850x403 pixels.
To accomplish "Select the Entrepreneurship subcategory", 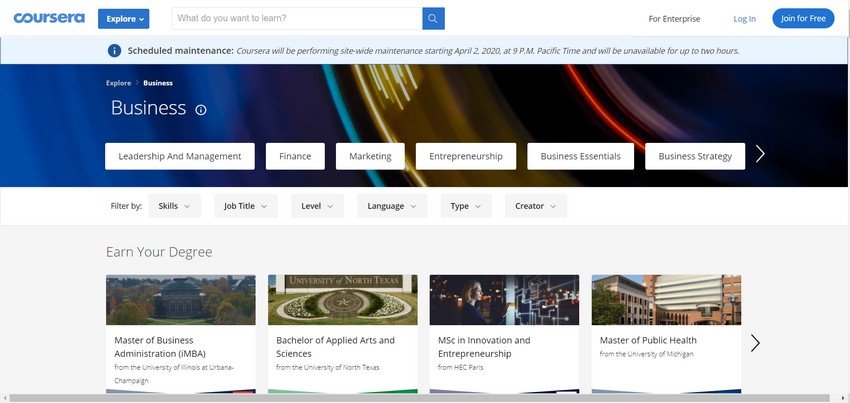I will [x=466, y=156].
